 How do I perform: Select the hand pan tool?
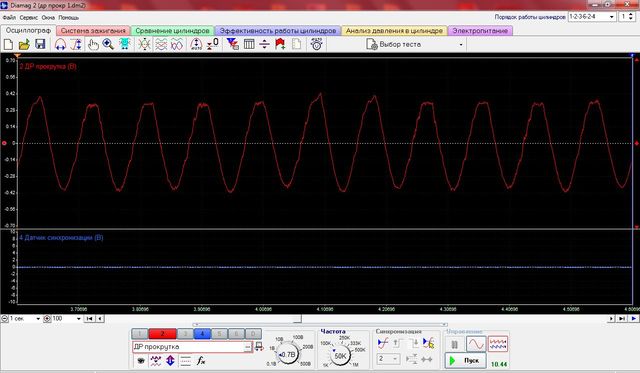(93, 44)
